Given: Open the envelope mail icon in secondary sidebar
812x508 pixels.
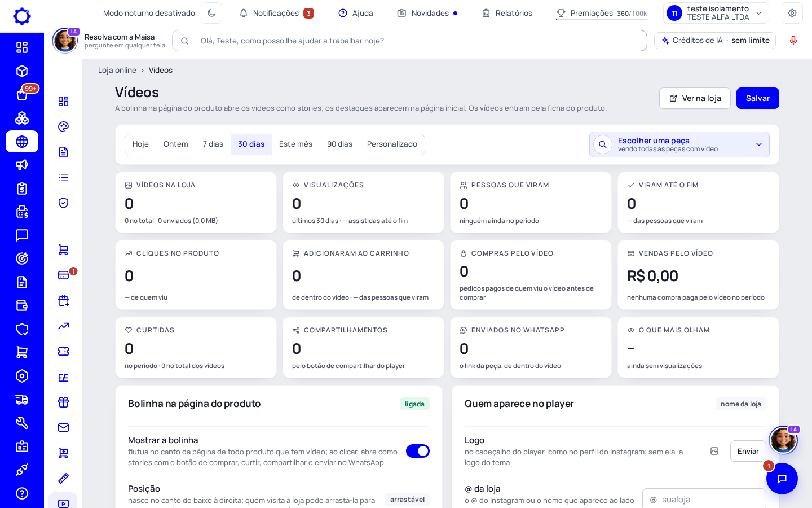Looking at the screenshot, I should 64,427.
